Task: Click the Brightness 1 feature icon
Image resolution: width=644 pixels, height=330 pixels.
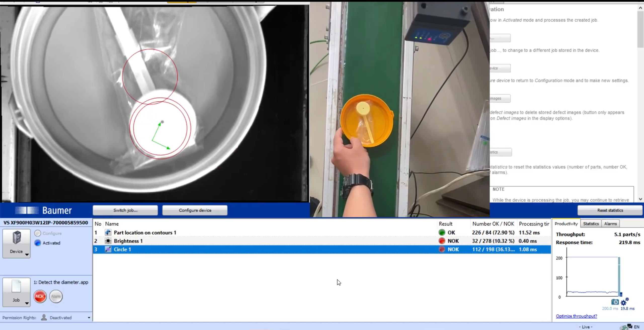Action: [x=108, y=241]
